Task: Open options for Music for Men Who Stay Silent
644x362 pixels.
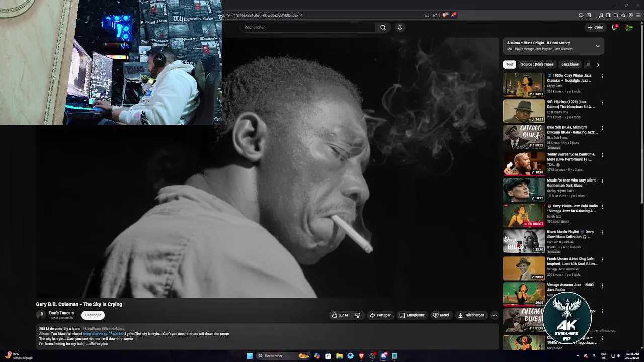Action: tap(602, 181)
